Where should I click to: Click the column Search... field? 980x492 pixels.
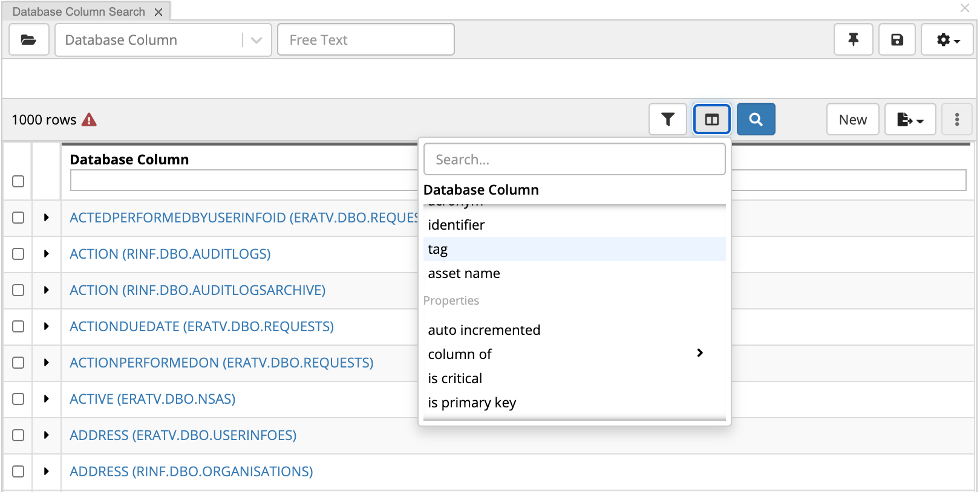click(574, 160)
